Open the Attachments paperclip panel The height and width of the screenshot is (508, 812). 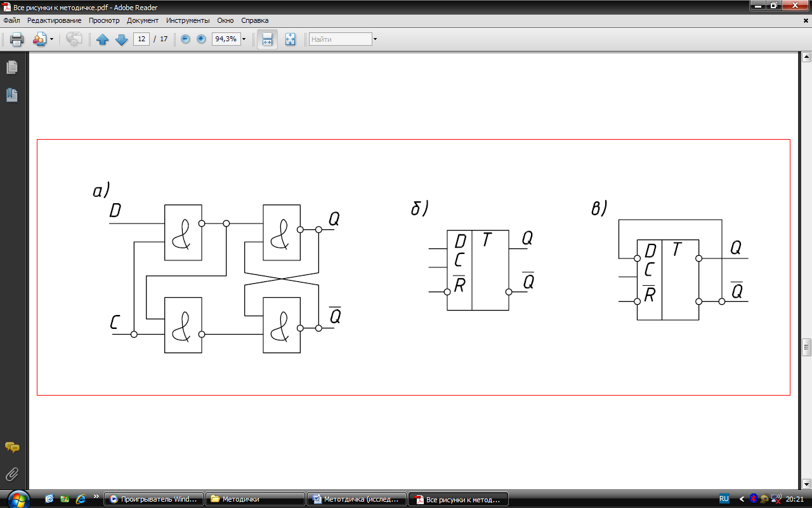[x=11, y=474]
